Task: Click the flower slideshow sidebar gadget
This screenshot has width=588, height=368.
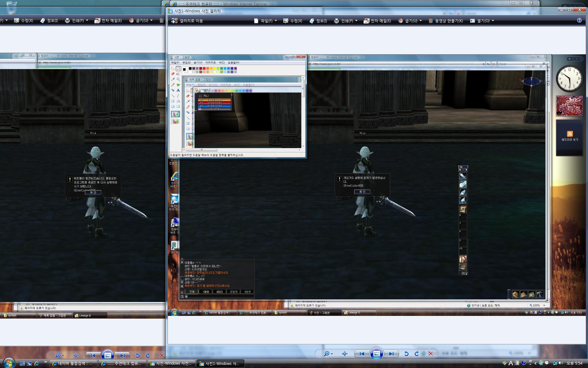Action: [x=569, y=106]
